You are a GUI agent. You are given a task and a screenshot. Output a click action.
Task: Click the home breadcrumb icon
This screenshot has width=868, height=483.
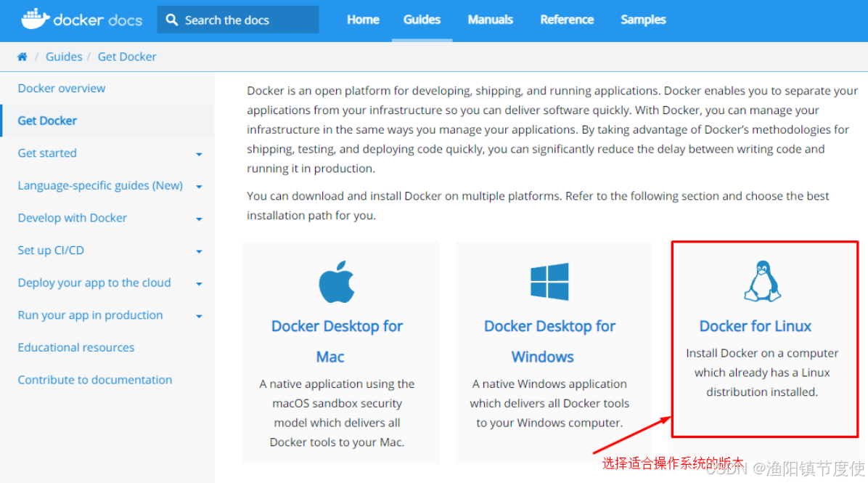coord(22,57)
